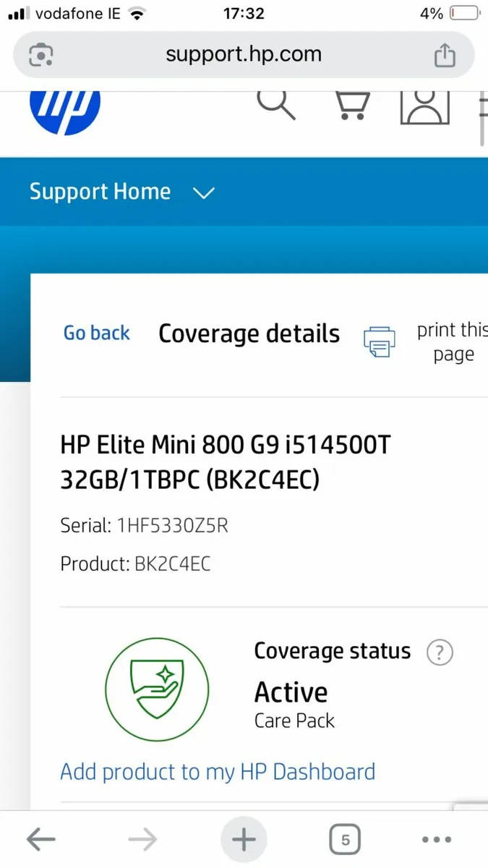The width and height of the screenshot is (488, 868).
Task: Go back with the browser back arrow
Action: 41,840
